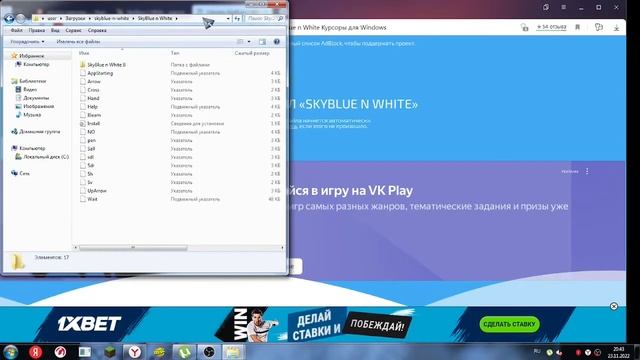The image size is (640, 360).
Task: Open Документы library in sidebar
Action: pos(36,98)
